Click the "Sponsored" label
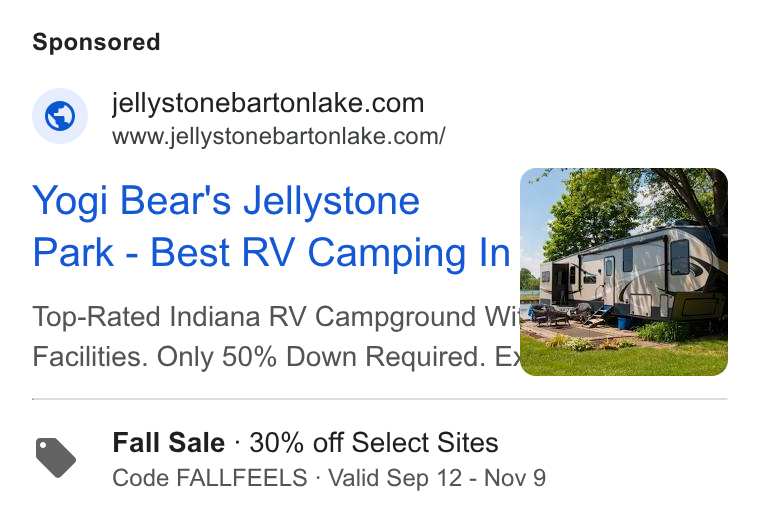 pyautogui.click(x=96, y=42)
